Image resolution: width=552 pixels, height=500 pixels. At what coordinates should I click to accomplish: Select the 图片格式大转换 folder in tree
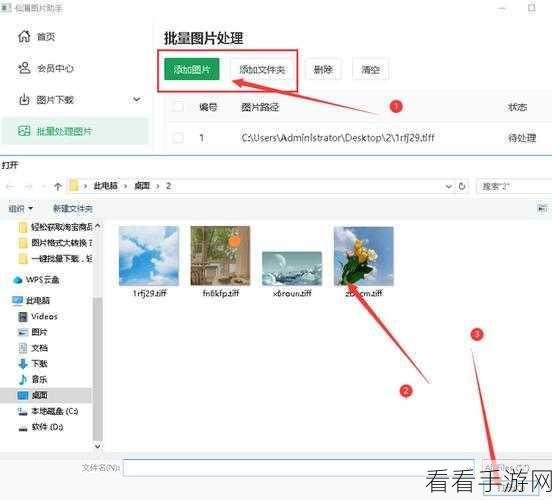click(56, 243)
